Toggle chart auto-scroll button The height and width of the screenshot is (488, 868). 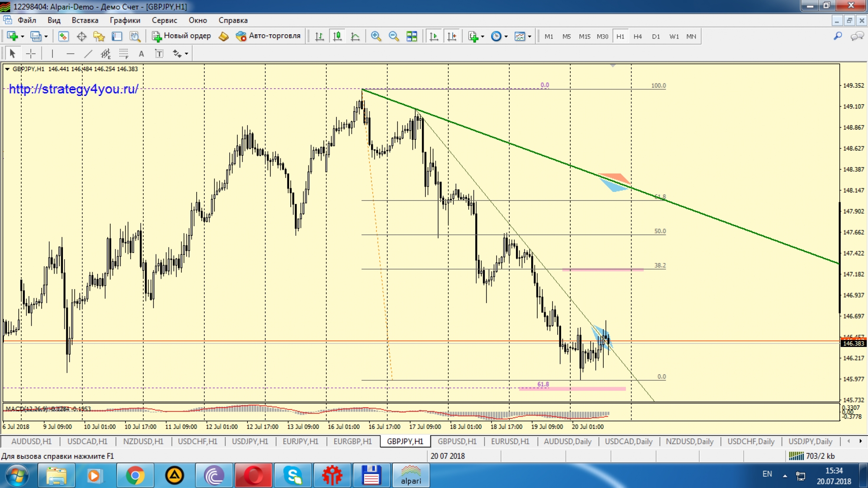click(x=434, y=36)
